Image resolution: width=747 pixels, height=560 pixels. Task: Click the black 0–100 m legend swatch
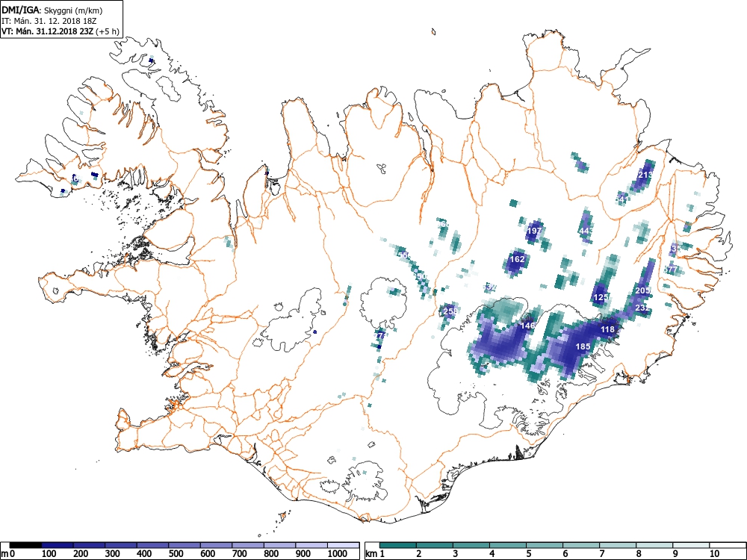25,545
